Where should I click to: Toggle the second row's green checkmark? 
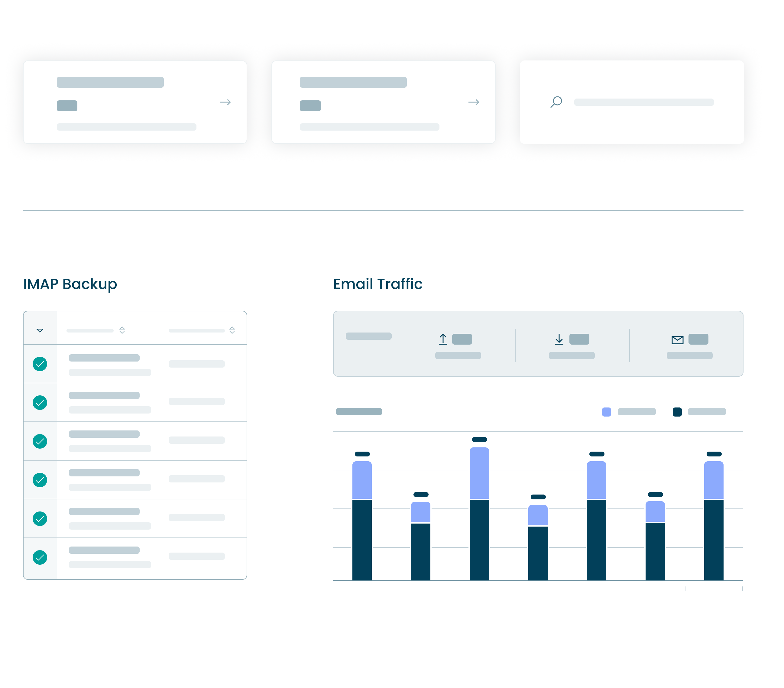40,403
